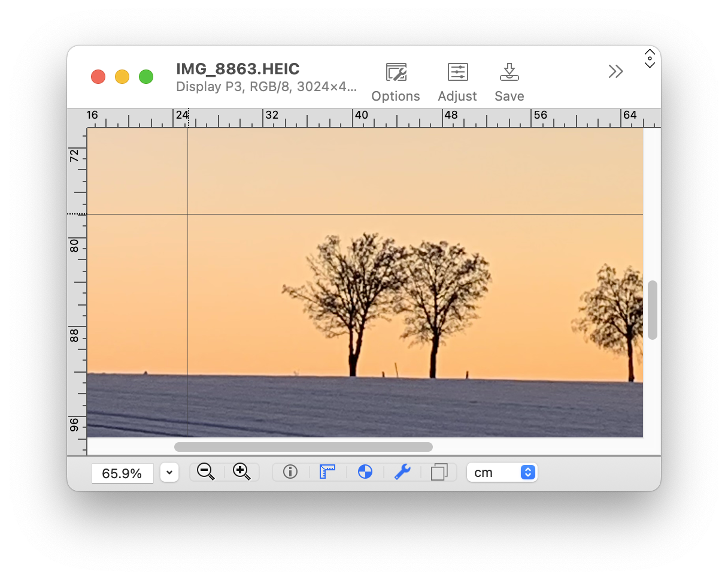Open the Options toolbar panel
Viewport: 728px width, 580px height.
pos(396,83)
